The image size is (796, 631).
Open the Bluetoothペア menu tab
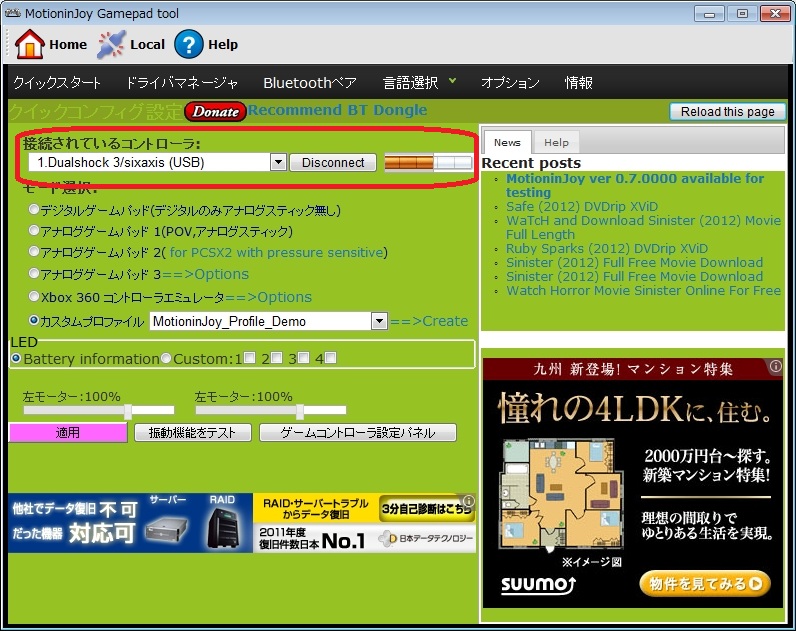tap(310, 83)
